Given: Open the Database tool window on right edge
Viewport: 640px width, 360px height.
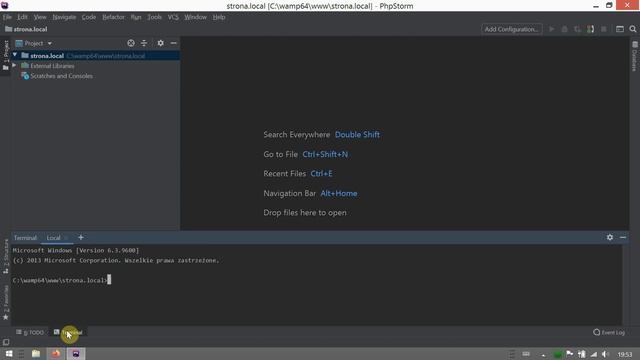Looking at the screenshot, I should [x=635, y=56].
